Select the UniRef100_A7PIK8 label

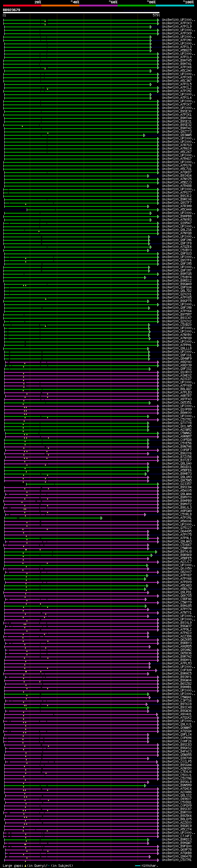(177, 78)
